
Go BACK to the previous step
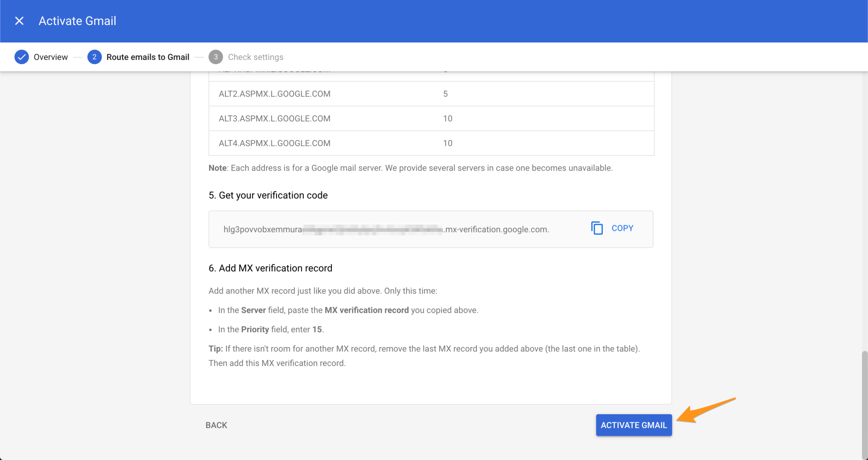(x=216, y=425)
